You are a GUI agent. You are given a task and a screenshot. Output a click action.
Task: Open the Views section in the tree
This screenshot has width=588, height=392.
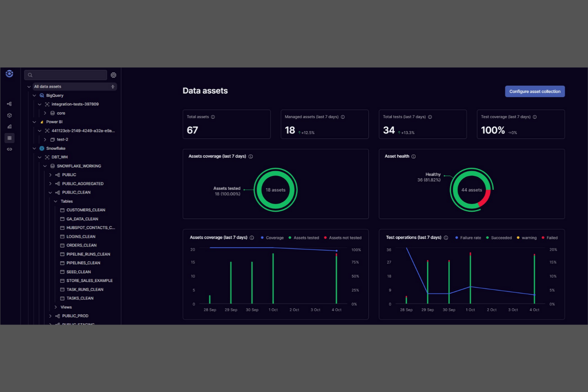pos(65,307)
